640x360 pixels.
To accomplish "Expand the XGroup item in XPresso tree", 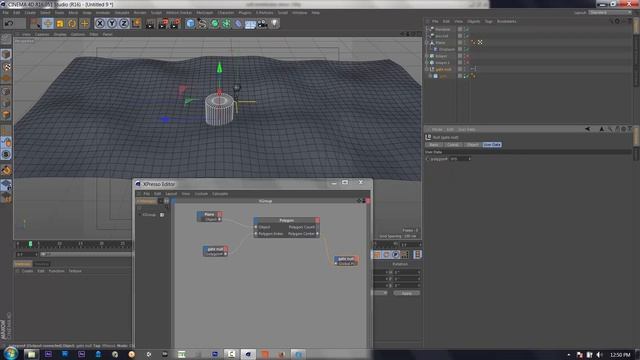I will coord(140,215).
